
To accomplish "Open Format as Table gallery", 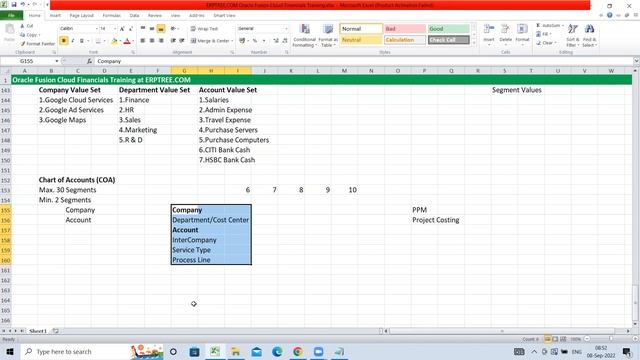I will (x=328, y=36).
